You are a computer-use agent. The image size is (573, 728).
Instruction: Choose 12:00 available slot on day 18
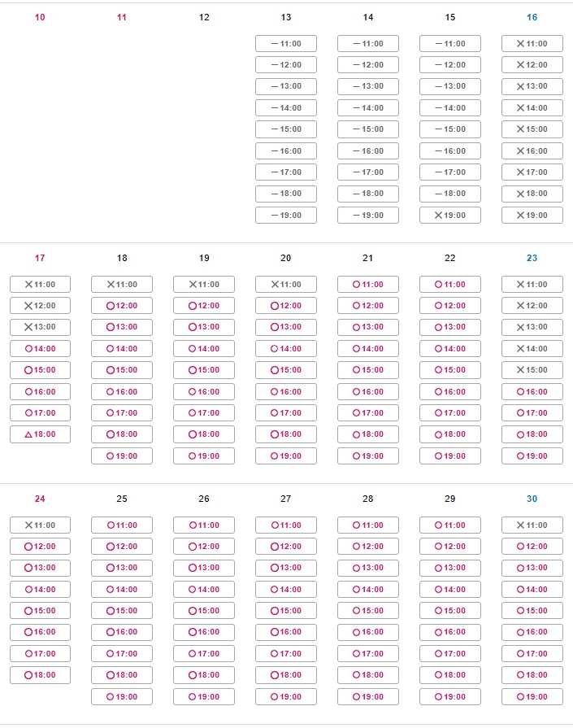[122, 306]
